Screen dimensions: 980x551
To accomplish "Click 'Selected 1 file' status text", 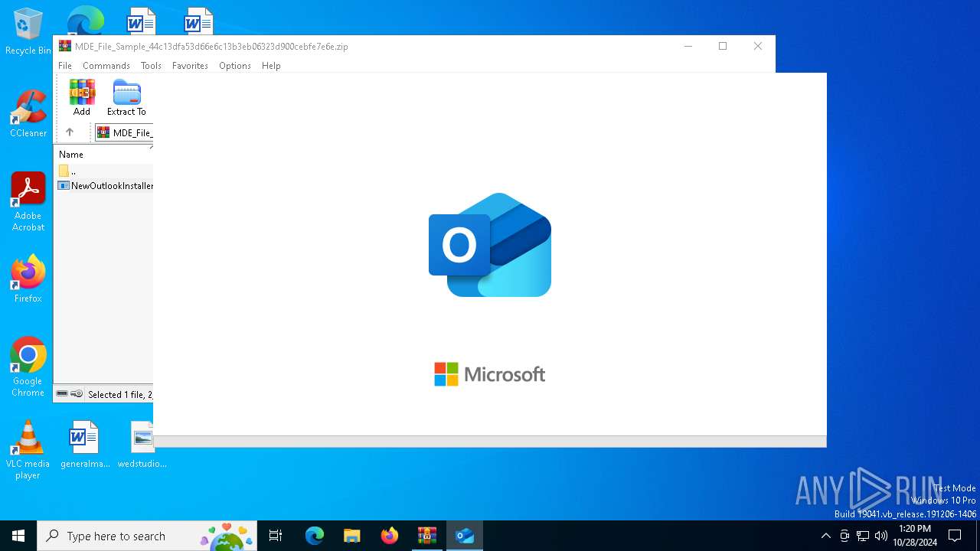I will click(120, 395).
